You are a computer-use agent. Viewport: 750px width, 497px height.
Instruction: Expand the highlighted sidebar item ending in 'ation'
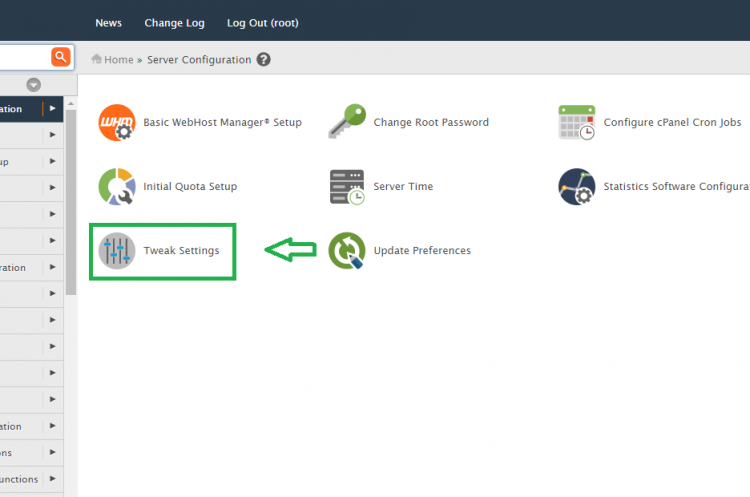click(53, 109)
